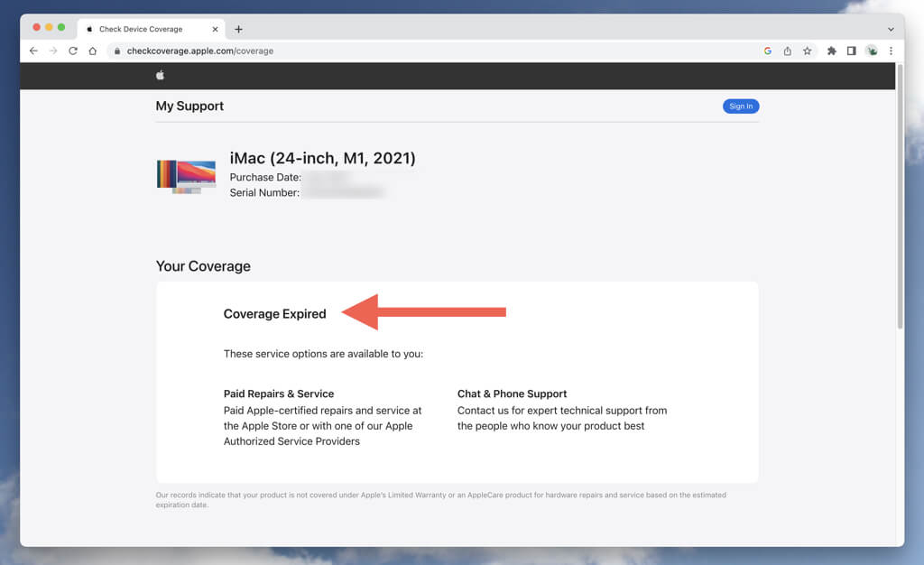Open the Chrome profile avatar
924x565 pixels.
pyautogui.click(x=872, y=51)
